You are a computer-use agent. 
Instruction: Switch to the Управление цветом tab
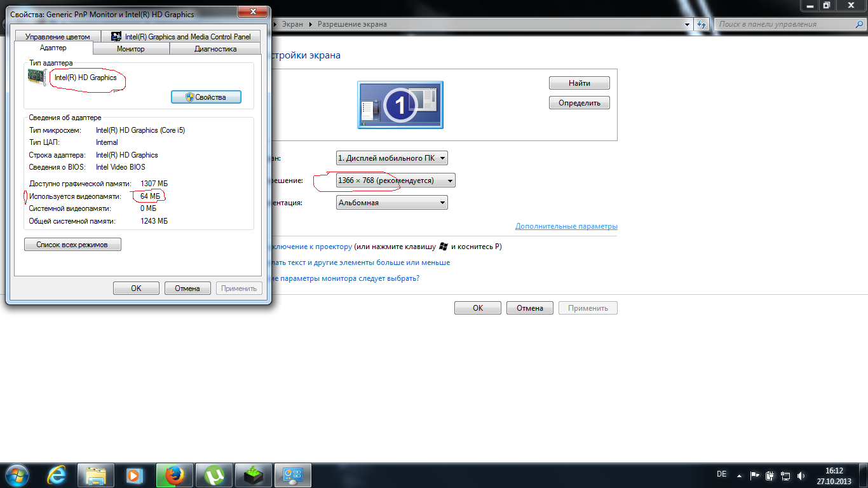pos(58,37)
